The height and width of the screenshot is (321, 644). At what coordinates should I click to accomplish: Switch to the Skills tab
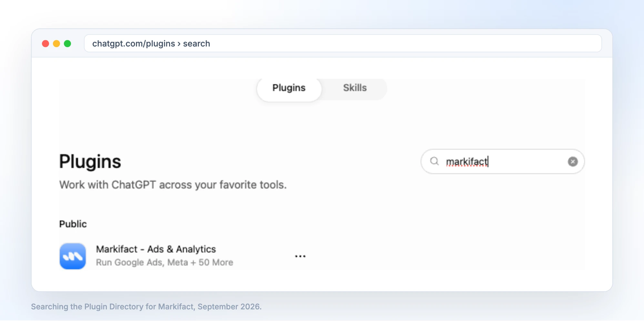pyautogui.click(x=355, y=88)
